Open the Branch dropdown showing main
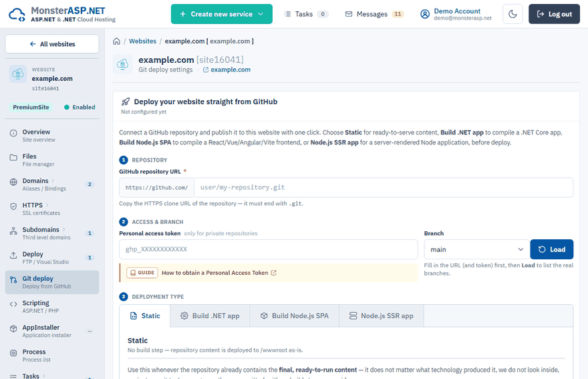 tap(476, 249)
